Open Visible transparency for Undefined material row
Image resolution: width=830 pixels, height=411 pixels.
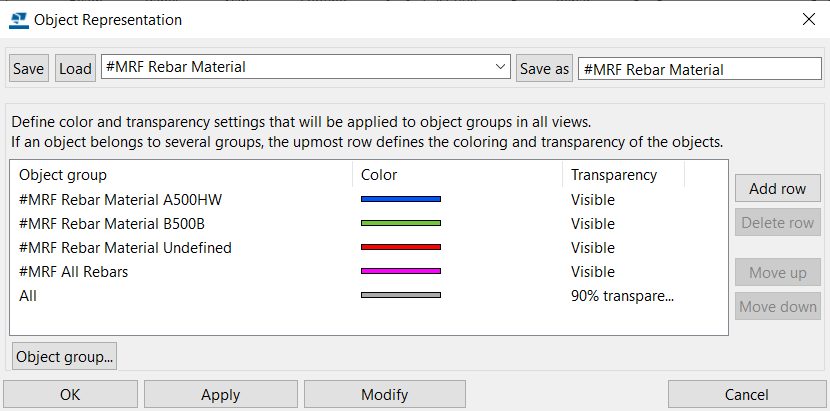(593, 247)
